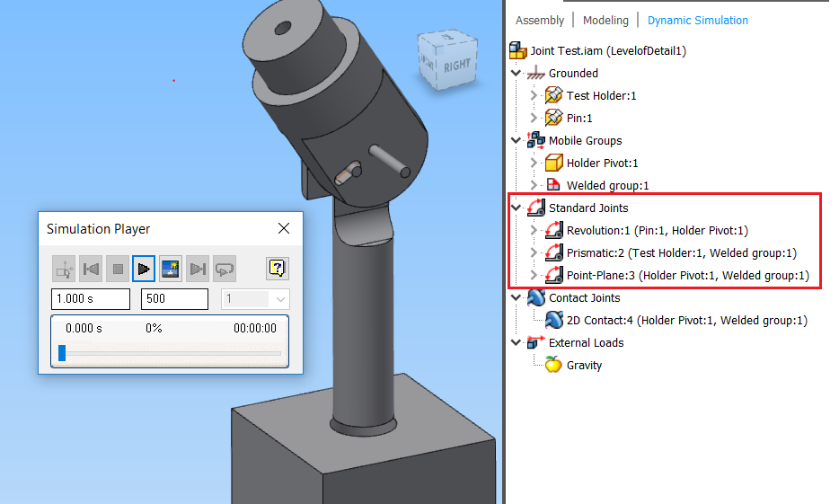Select the Gravity apple icon
The image size is (839, 504).
pyautogui.click(x=554, y=365)
